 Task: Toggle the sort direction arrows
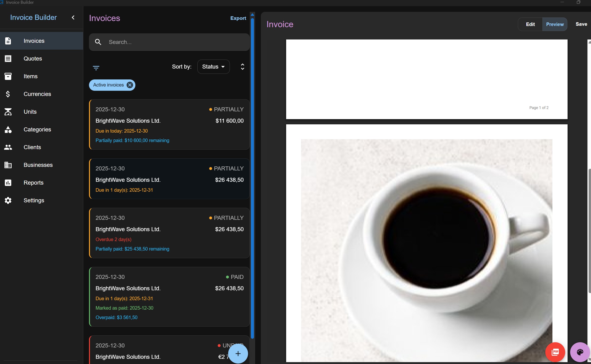tap(242, 67)
